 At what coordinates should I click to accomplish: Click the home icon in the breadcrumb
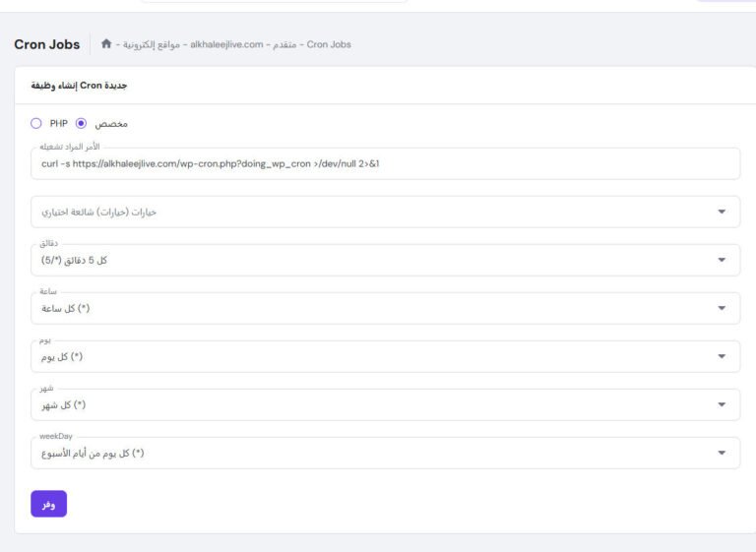[x=106, y=44]
